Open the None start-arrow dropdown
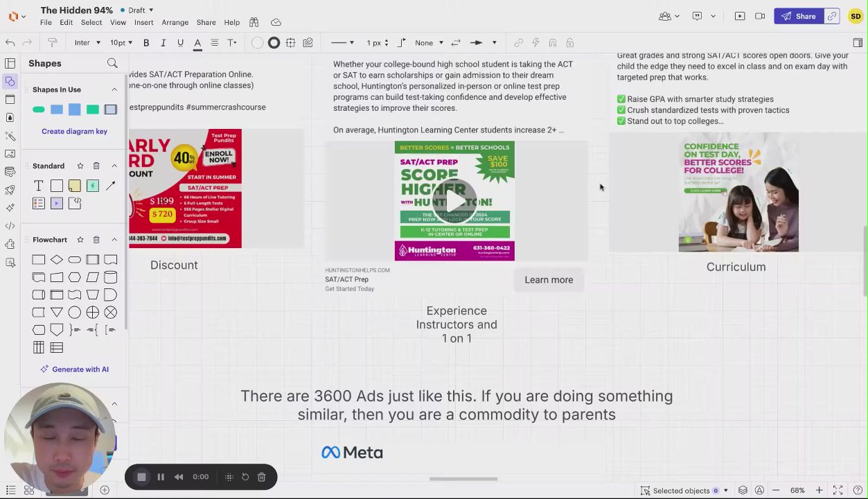 [429, 43]
